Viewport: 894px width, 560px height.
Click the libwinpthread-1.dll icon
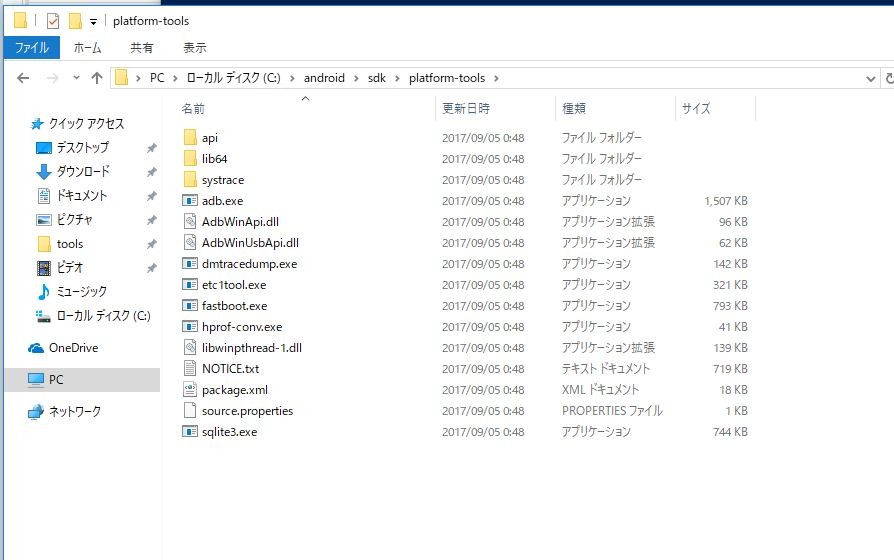[x=190, y=347]
